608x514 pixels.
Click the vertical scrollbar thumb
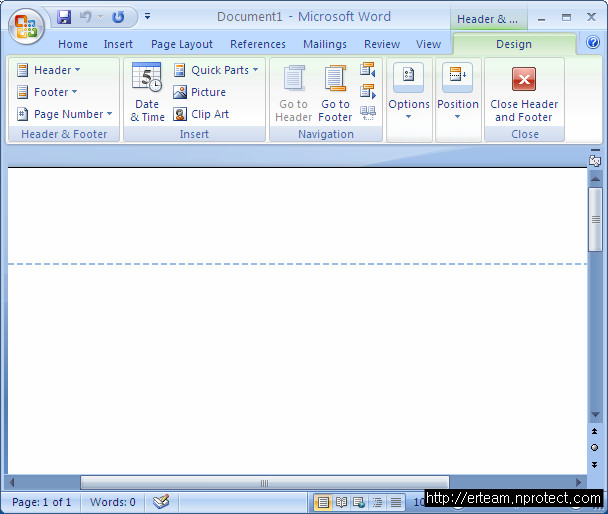(x=595, y=219)
